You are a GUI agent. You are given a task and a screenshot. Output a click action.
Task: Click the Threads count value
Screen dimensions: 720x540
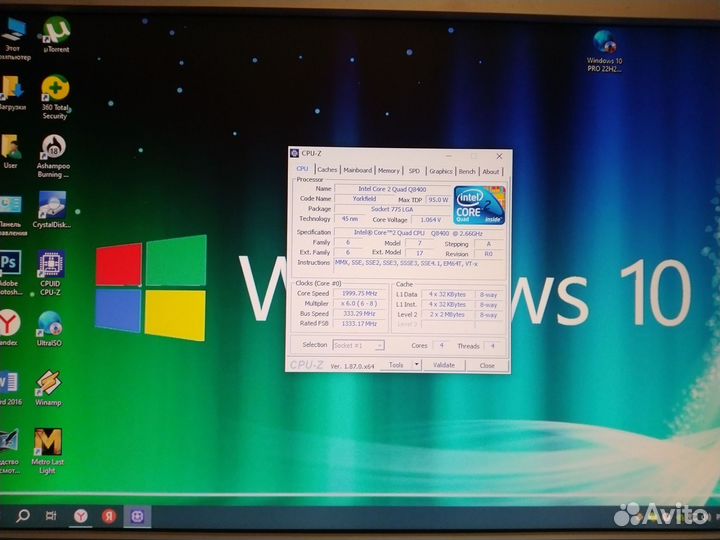point(493,346)
